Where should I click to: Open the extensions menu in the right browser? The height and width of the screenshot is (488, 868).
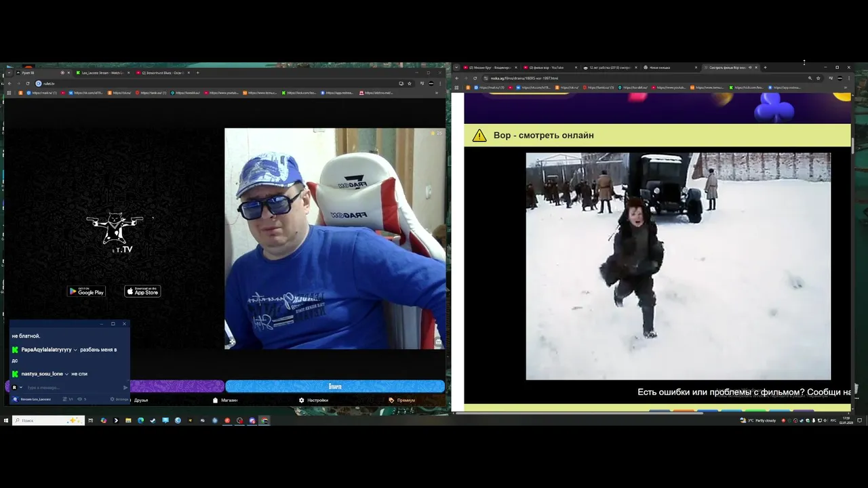click(x=831, y=78)
